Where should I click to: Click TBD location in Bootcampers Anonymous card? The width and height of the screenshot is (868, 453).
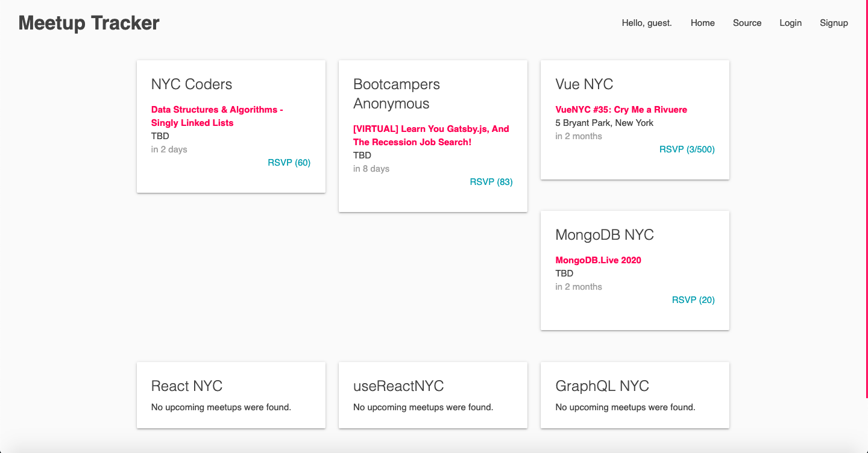coord(362,155)
